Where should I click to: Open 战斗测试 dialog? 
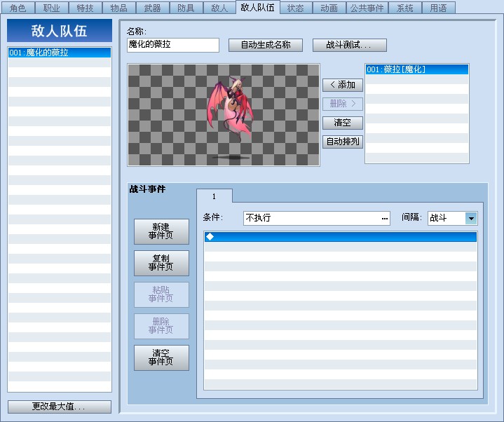349,45
